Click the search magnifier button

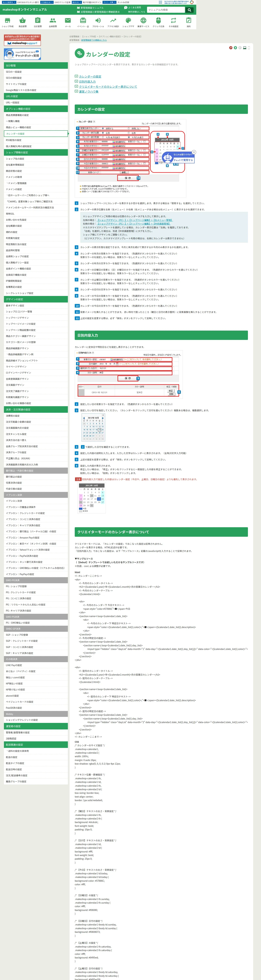[189, 10]
